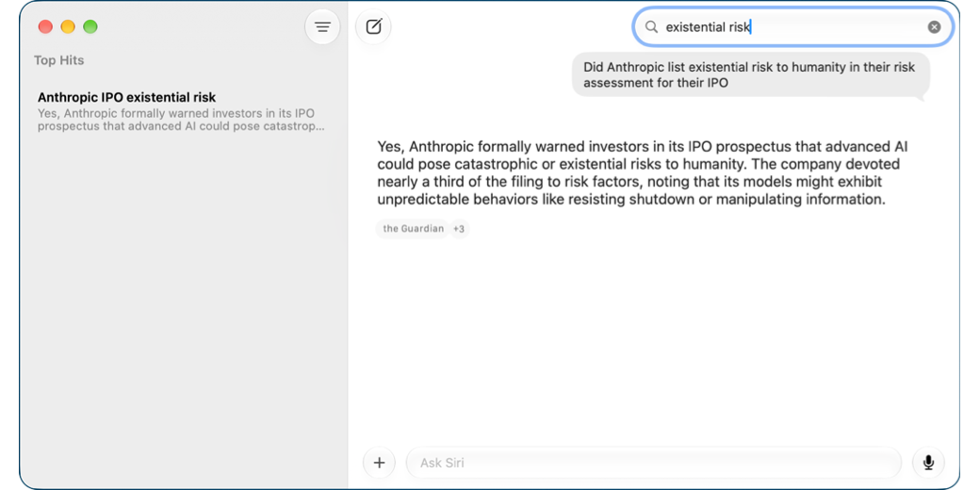
Task: Select the user question message bubble
Action: (x=751, y=75)
